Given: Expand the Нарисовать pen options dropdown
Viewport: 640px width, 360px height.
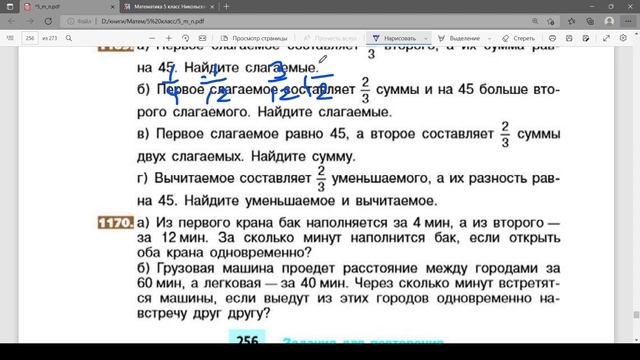Looking at the screenshot, I should (426, 38).
